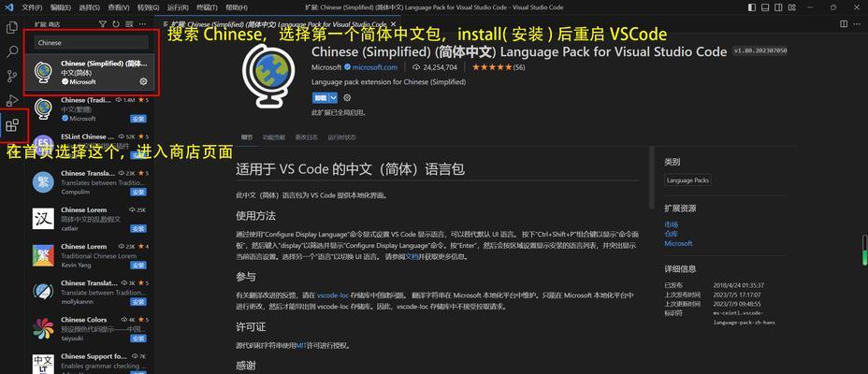Toggle bottom panel visibility
Viewport: 868px width, 374px height.
tap(766, 7)
